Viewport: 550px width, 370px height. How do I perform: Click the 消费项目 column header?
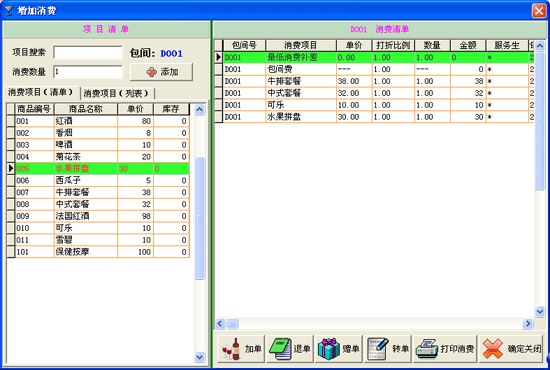(301, 45)
